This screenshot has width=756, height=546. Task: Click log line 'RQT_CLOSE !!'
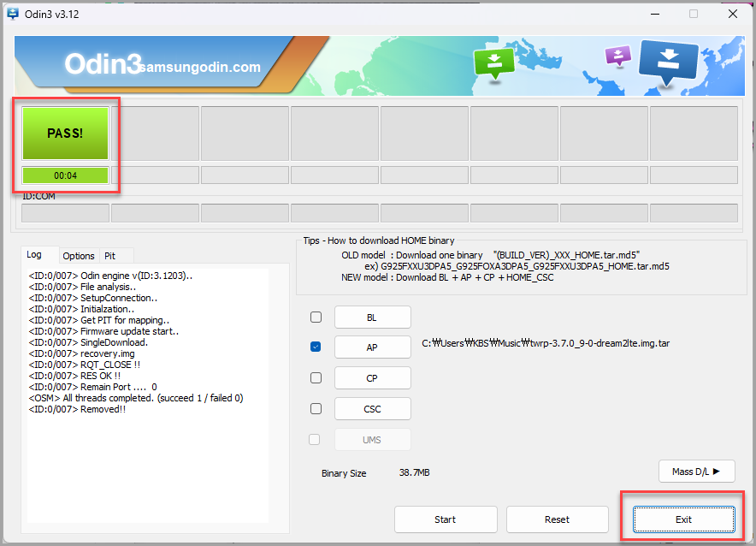85,365
